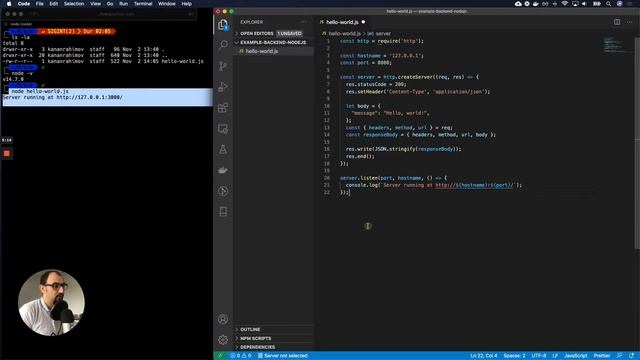Open the Search view in activity bar

pos(223,44)
